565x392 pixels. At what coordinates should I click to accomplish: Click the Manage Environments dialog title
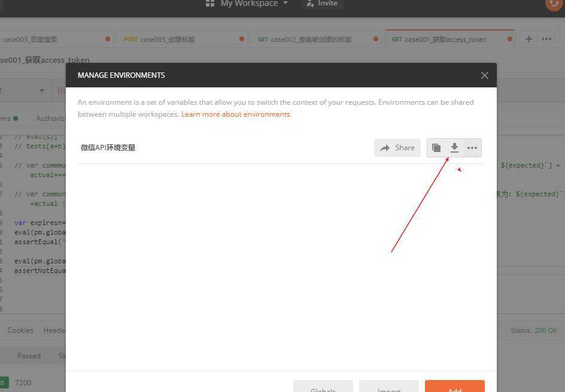pyautogui.click(x=121, y=75)
